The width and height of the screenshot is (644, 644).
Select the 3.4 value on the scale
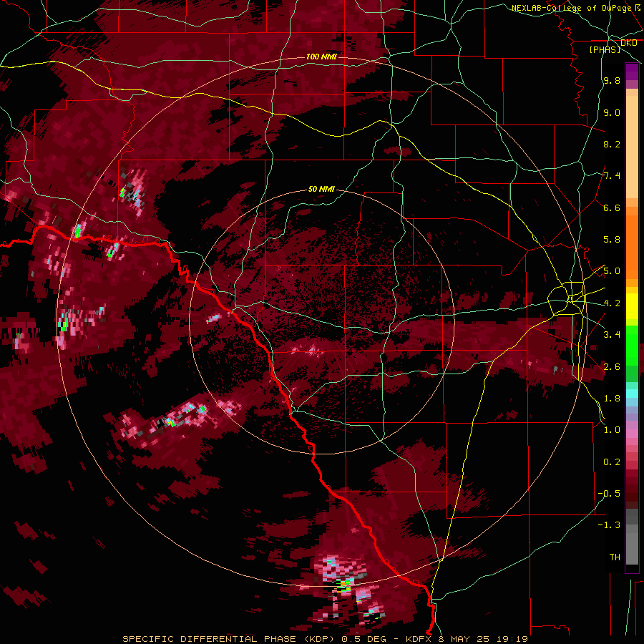pos(612,335)
